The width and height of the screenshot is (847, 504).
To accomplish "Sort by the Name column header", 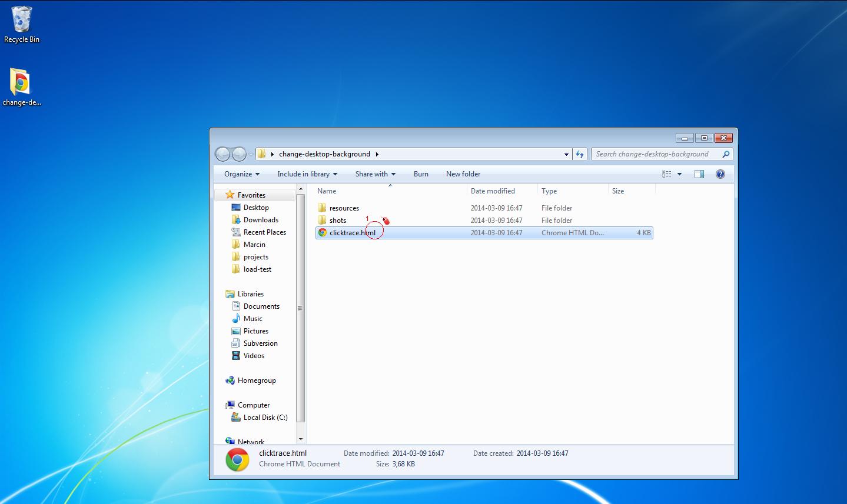I will [x=391, y=191].
